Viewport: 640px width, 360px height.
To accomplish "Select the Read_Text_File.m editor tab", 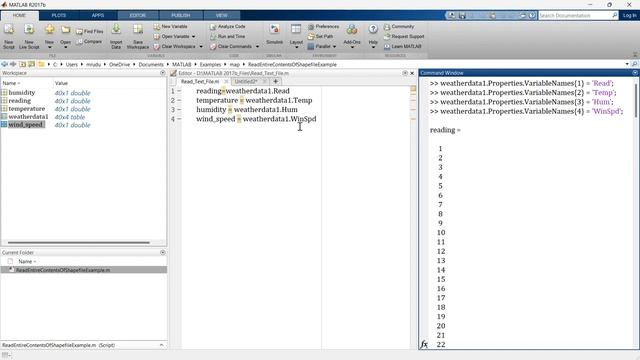I will [x=200, y=82].
